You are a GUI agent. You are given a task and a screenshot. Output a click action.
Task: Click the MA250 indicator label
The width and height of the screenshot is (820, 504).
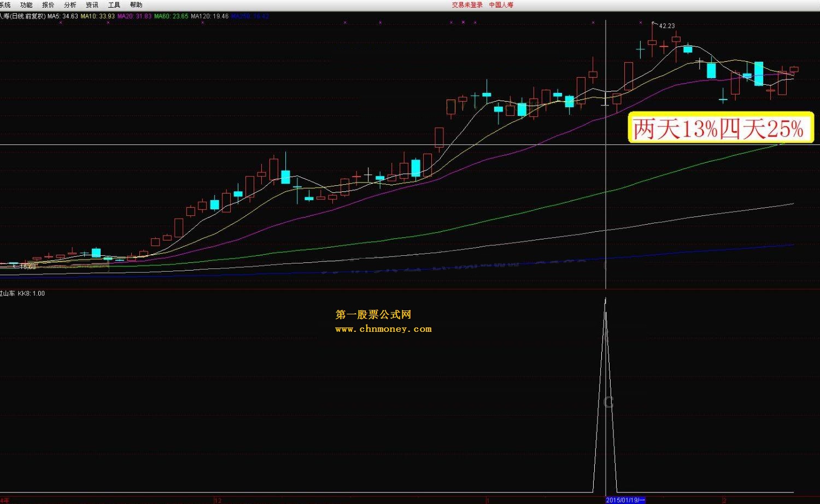250,16
